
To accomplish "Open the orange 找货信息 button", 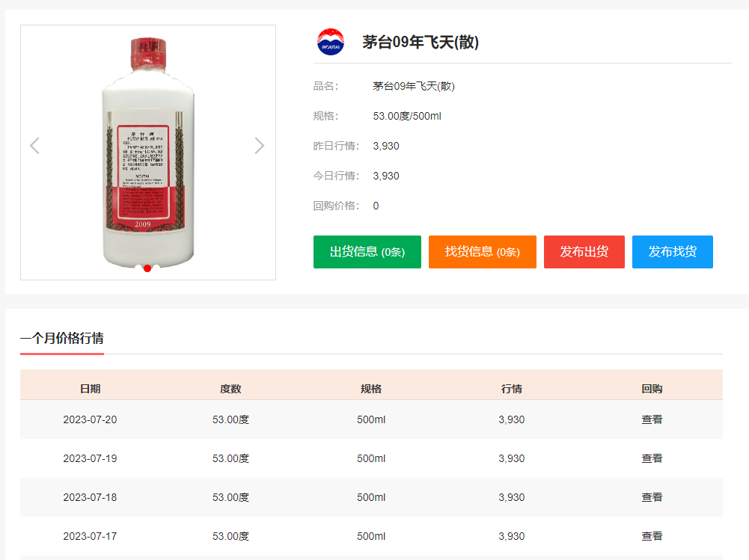I will pyautogui.click(x=482, y=252).
